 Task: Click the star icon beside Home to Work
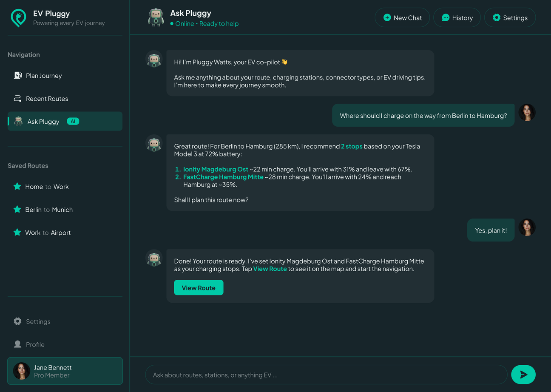pos(17,186)
